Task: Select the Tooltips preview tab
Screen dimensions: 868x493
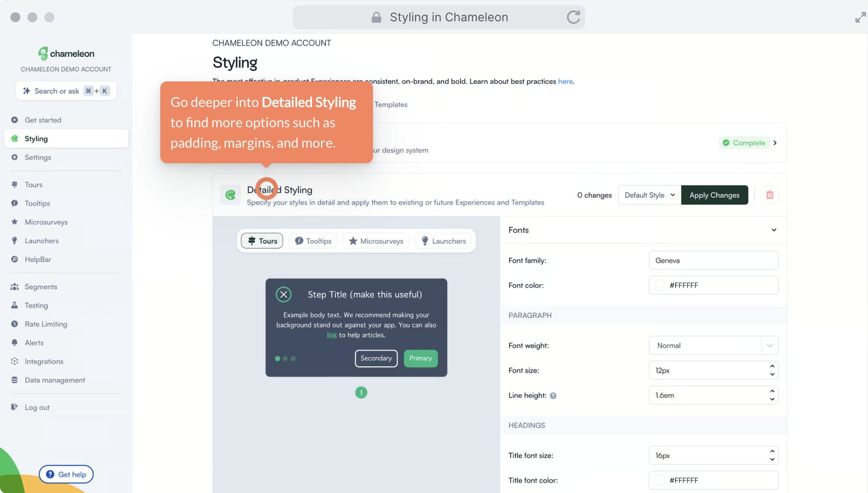Action: (313, 241)
